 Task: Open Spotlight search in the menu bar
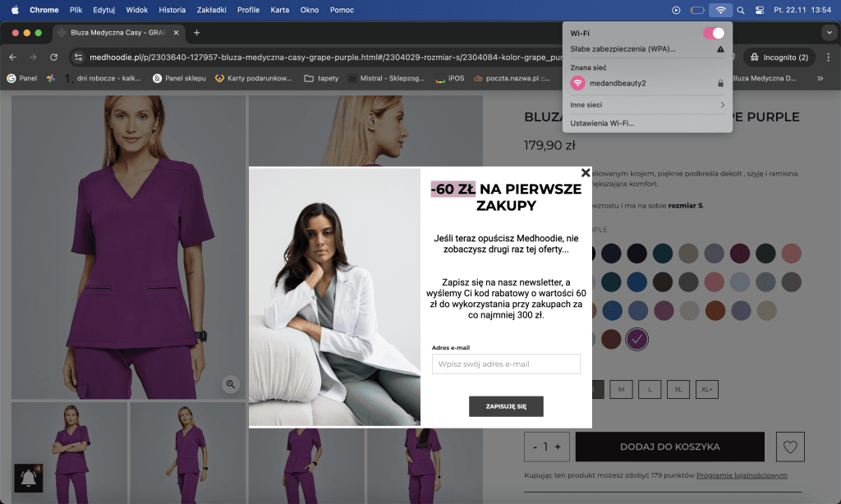click(x=740, y=10)
